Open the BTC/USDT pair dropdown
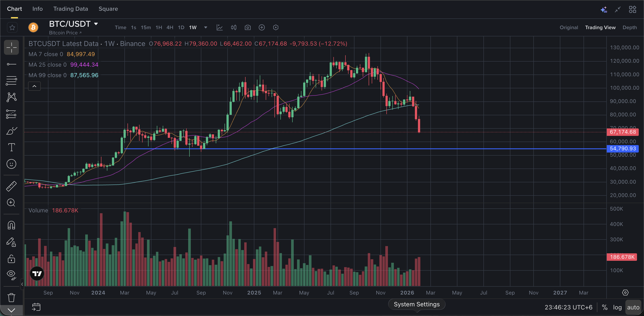The width and height of the screenshot is (644, 316). pos(96,24)
